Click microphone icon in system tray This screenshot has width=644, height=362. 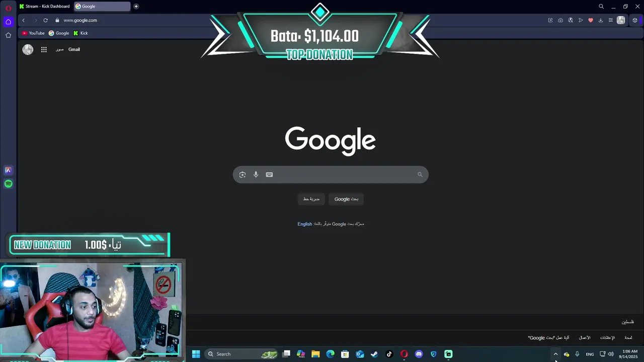577,354
